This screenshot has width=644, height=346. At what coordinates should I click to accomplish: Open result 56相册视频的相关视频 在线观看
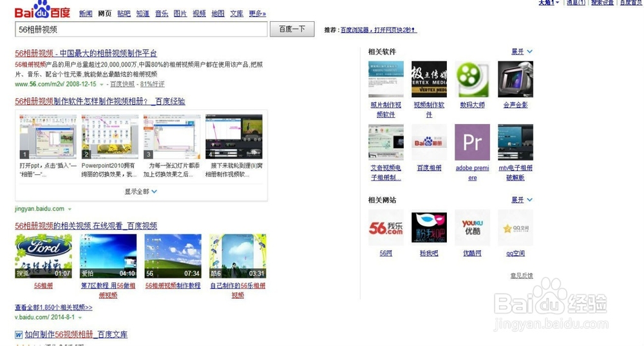[x=86, y=226]
